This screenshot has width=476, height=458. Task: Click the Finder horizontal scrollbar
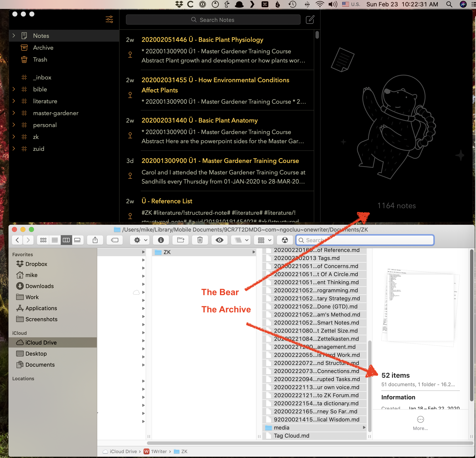pyautogui.click(x=310, y=443)
